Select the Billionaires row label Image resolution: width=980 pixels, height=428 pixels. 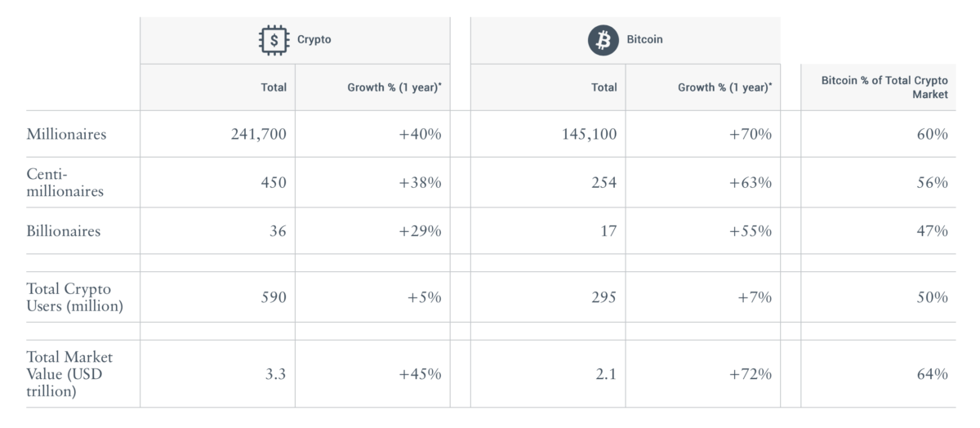[64, 231]
